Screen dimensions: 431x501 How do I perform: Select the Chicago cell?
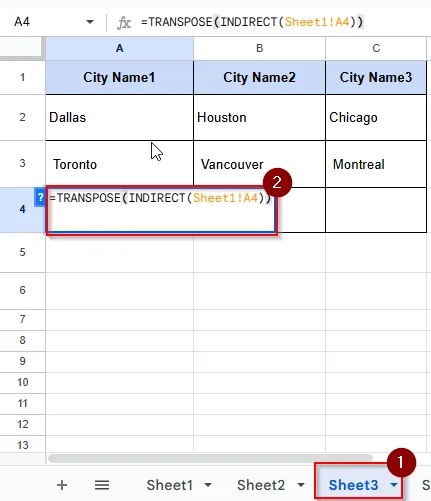click(376, 117)
